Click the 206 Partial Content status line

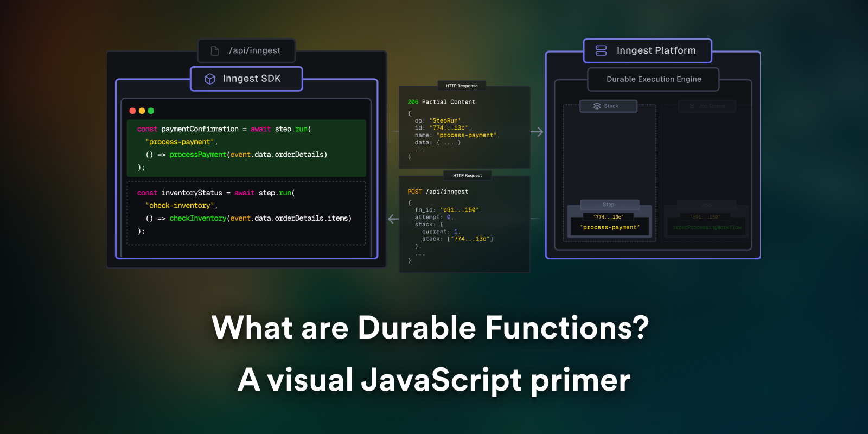(441, 102)
